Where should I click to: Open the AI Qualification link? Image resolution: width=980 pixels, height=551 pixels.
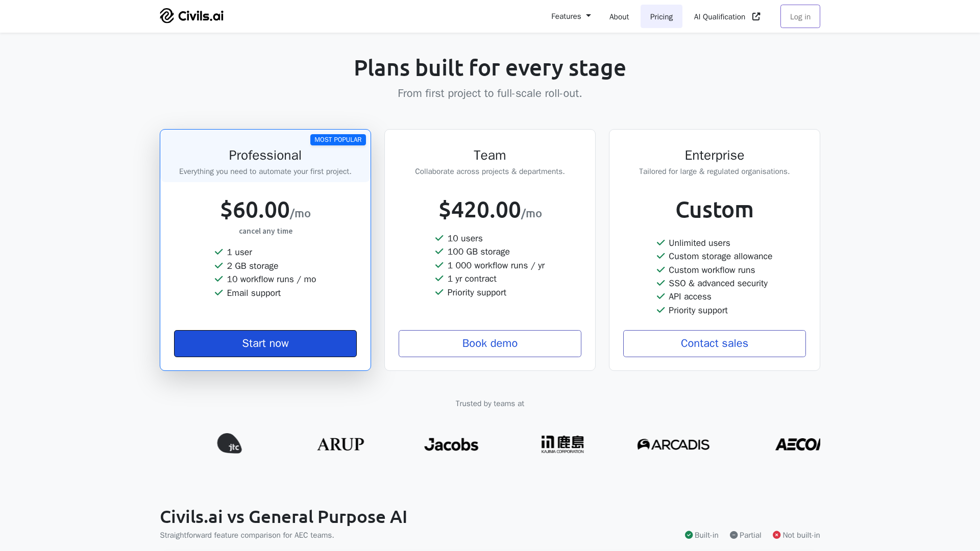click(720, 17)
